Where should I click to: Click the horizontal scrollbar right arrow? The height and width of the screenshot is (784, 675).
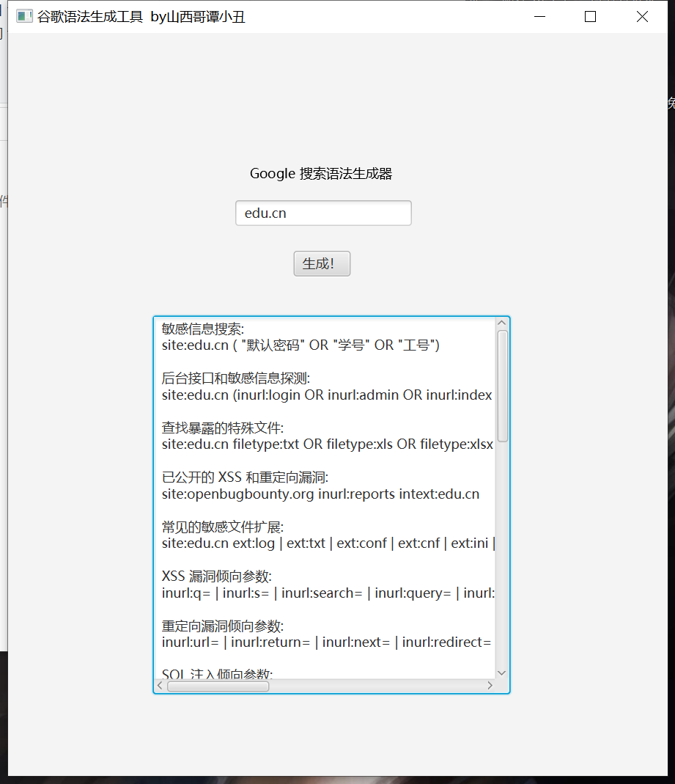pos(490,685)
